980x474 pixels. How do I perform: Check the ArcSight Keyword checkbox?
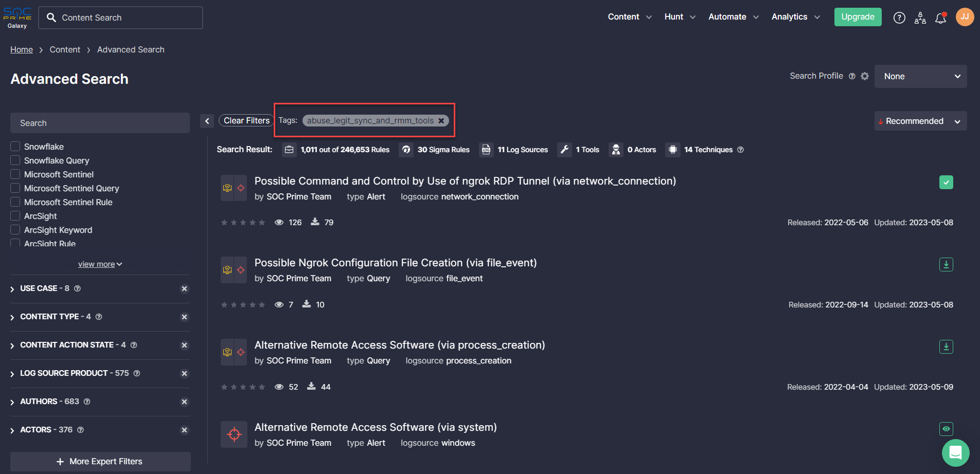coord(15,230)
